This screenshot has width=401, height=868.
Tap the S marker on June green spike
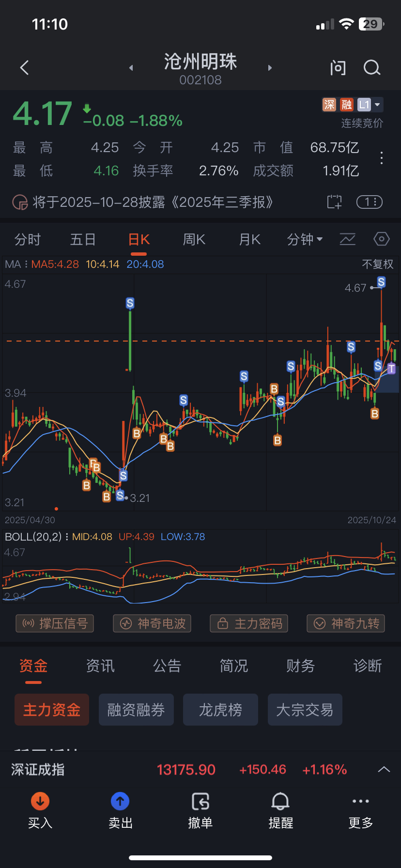[x=130, y=303]
